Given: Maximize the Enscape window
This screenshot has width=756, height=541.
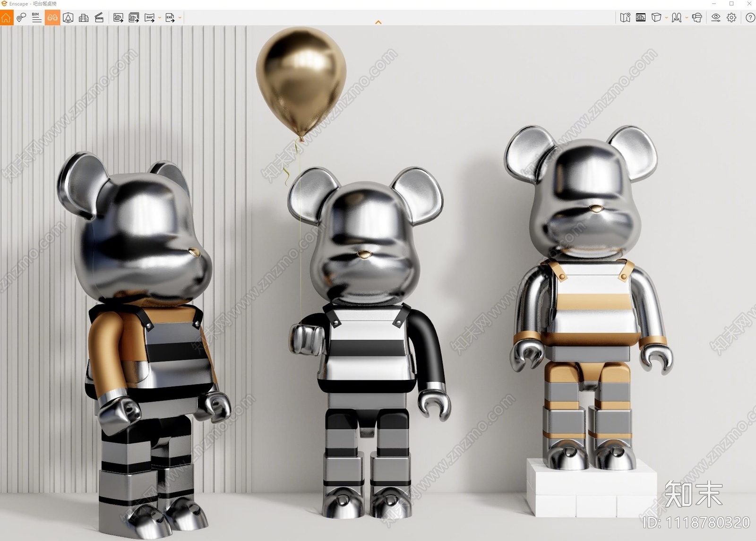Looking at the screenshot, I should coord(731,4).
